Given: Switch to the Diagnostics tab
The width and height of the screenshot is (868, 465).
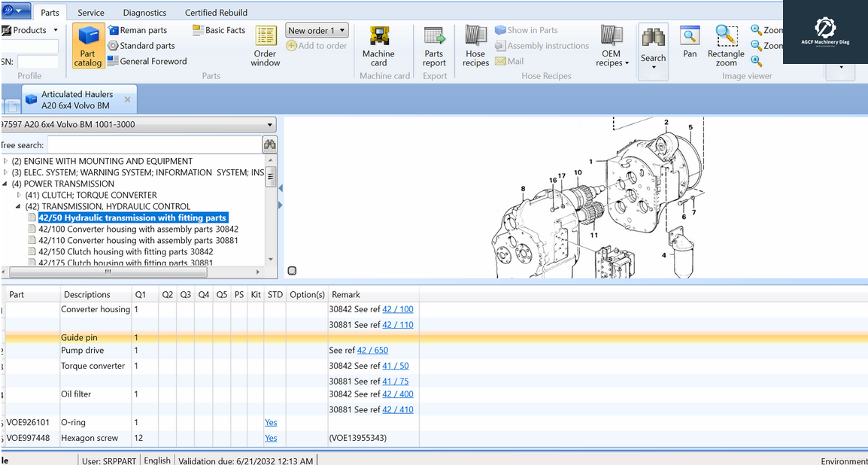Looking at the screenshot, I should pyautogui.click(x=144, y=13).
